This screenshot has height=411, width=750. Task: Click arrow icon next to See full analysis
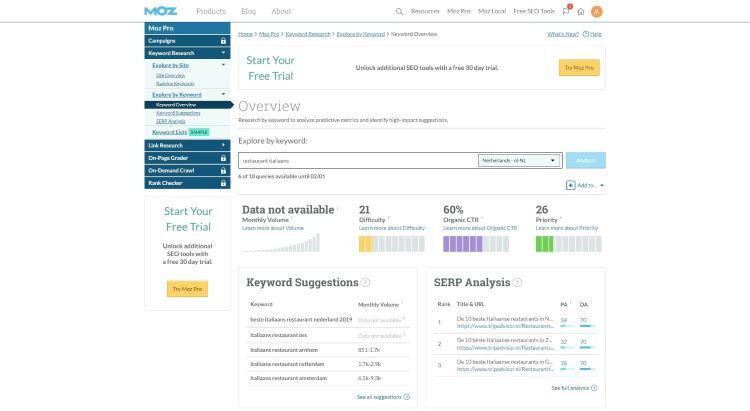[594, 388]
